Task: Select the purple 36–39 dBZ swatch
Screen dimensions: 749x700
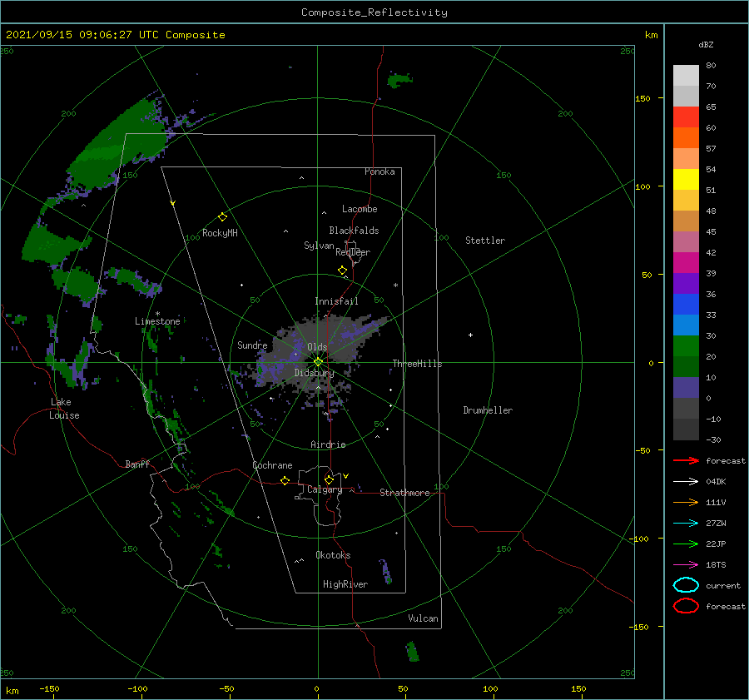Action: pyautogui.click(x=686, y=284)
